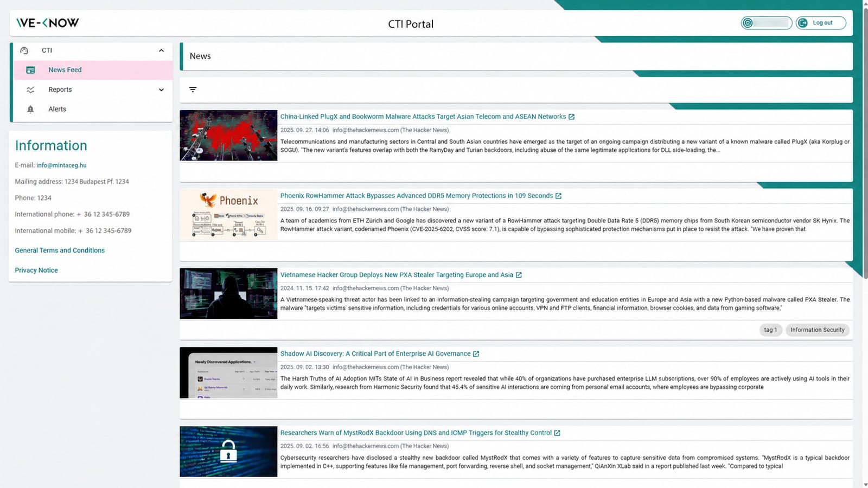Click the Alerts bell icon
This screenshot has height=488, width=868.
tap(30, 110)
